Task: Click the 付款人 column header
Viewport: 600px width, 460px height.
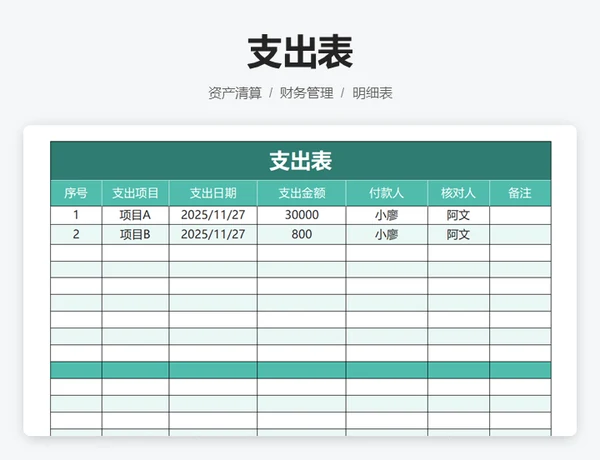Action: click(386, 193)
